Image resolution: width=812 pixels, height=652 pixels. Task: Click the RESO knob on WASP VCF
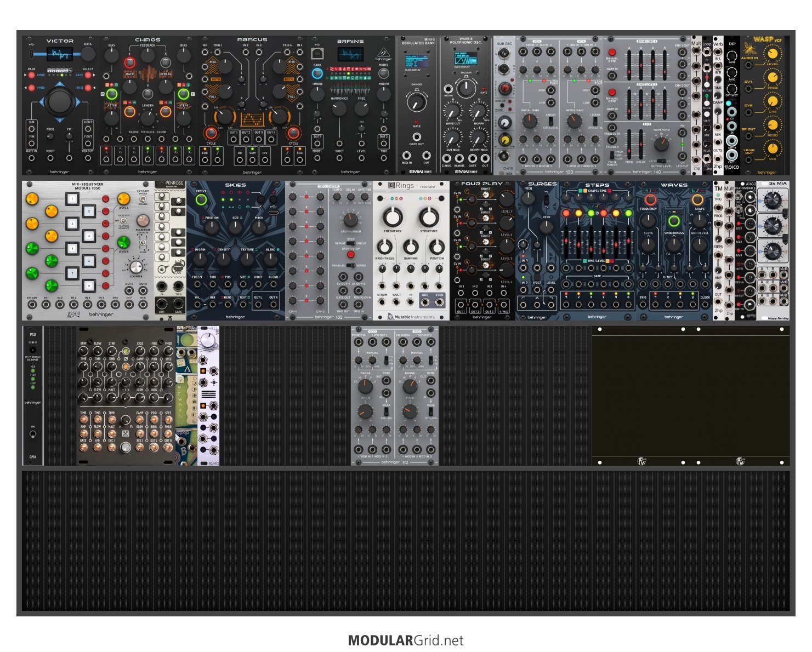coord(772,124)
